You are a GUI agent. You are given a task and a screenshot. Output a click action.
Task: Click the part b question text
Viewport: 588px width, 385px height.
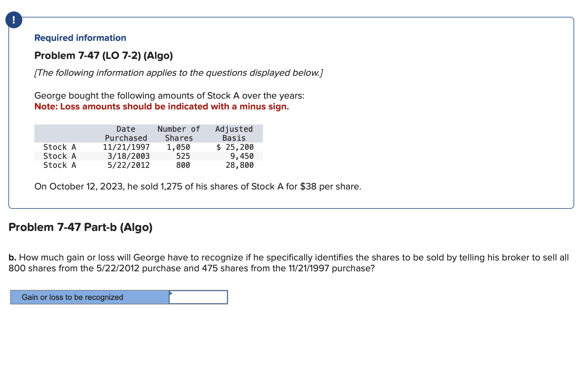289,263
